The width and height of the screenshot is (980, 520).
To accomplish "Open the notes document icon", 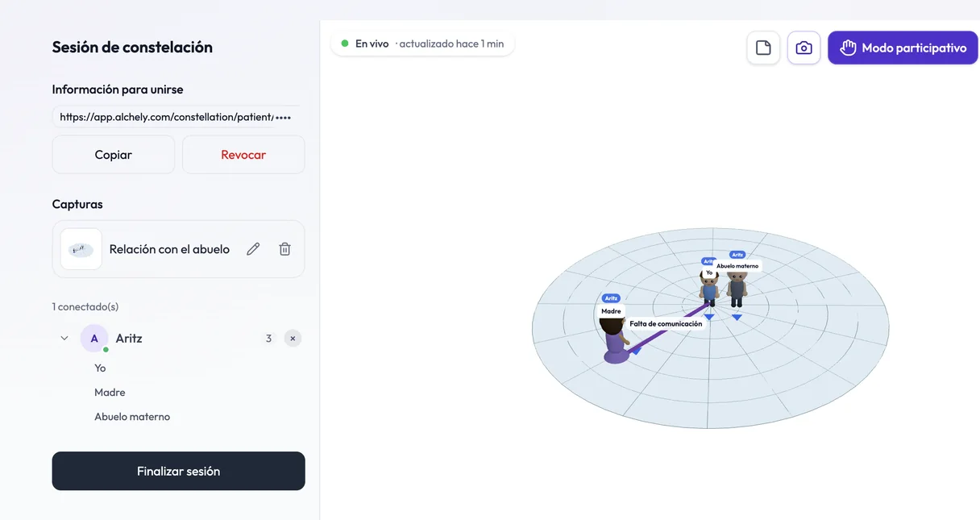I will (763, 48).
